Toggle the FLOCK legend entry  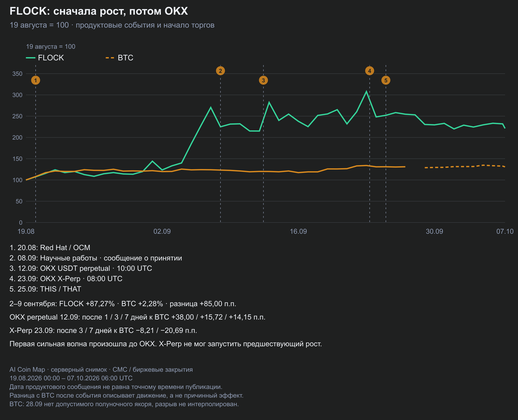(x=45, y=58)
